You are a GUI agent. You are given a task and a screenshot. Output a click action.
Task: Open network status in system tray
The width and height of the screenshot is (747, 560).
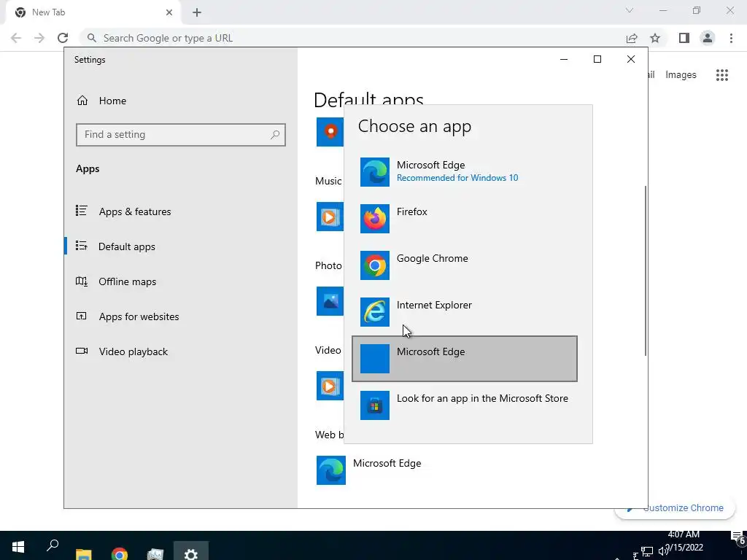tap(646, 552)
